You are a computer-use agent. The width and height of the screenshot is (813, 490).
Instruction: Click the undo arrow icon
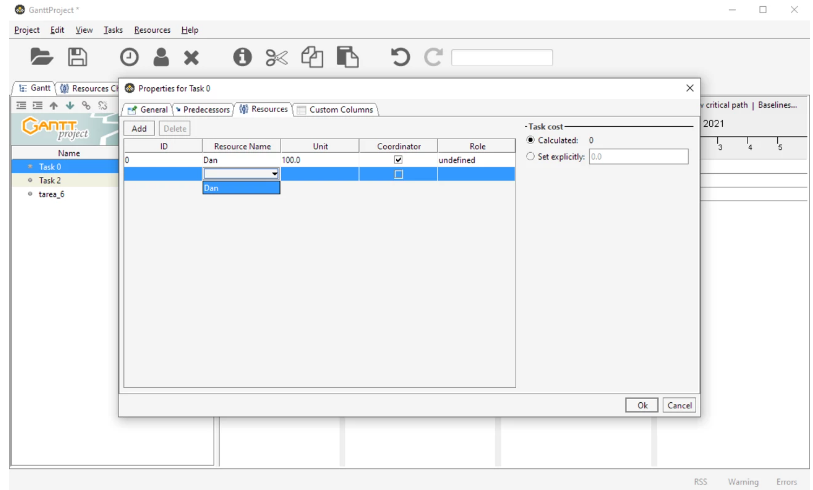(x=400, y=58)
